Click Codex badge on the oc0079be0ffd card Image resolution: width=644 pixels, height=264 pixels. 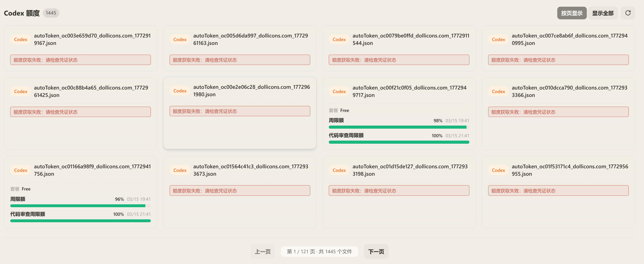[x=339, y=39]
